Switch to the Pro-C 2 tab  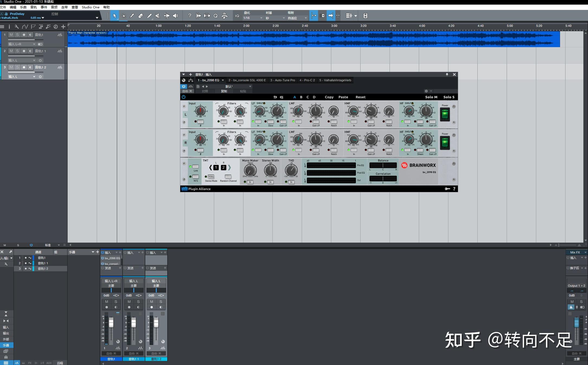(x=307, y=80)
